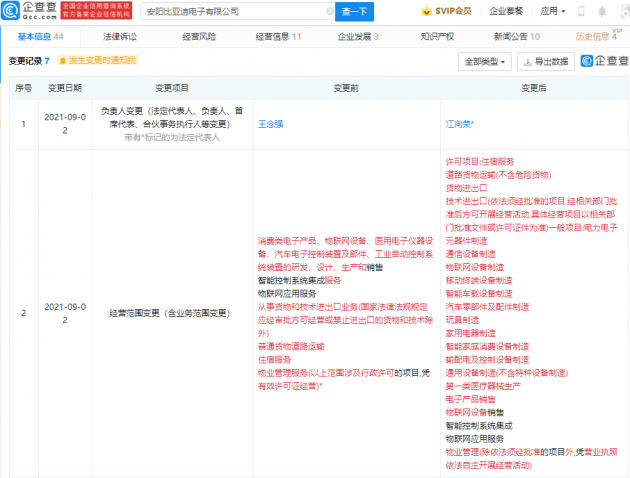Click the 物联网设备销售 line
Viewport: 630px width, 478px height.
coord(475,413)
